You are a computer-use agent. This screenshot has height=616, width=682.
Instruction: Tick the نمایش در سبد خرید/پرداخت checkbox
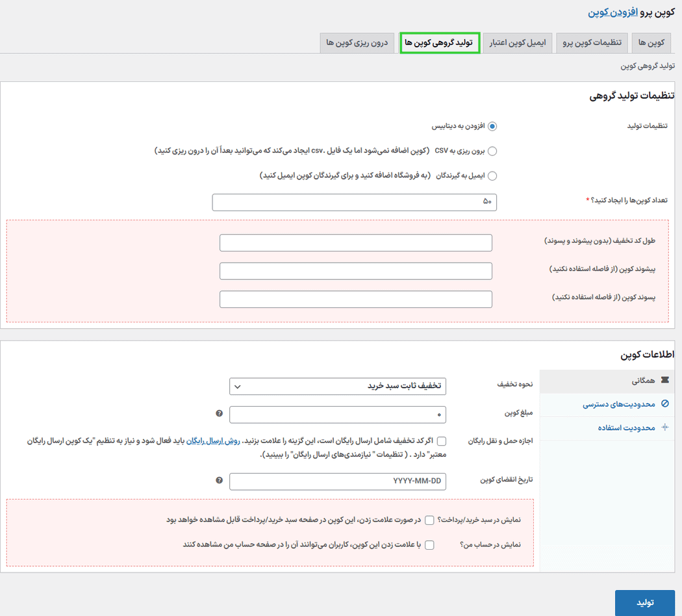coord(430,520)
